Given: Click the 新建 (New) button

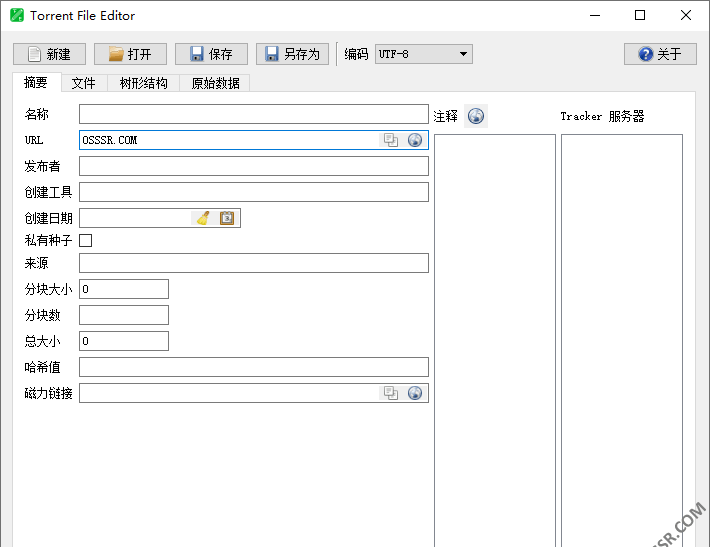Looking at the screenshot, I should coord(49,54).
